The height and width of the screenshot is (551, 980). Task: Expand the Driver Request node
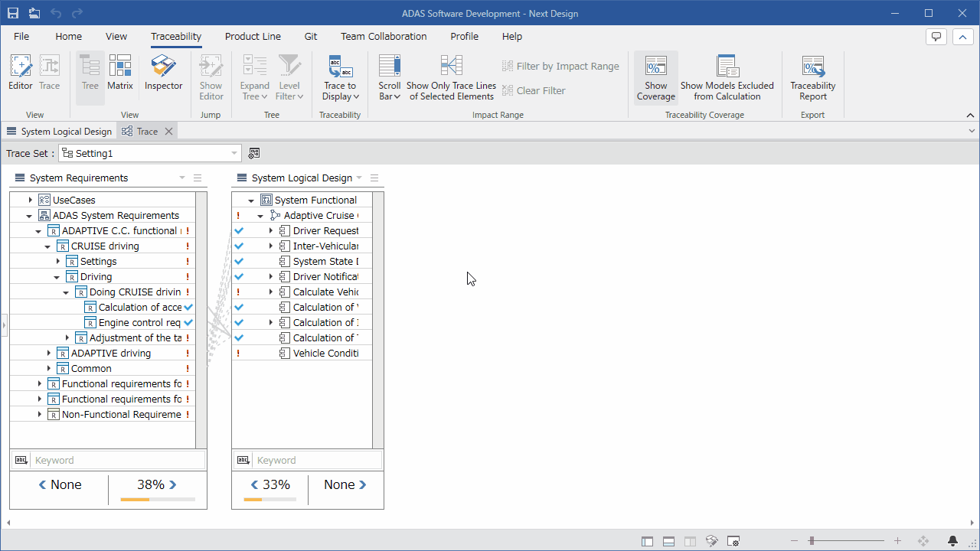pos(270,230)
